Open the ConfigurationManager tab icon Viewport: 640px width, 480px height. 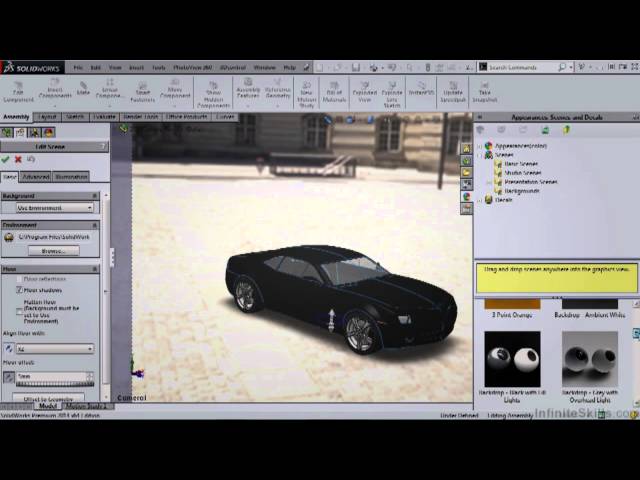click(34, 132)
